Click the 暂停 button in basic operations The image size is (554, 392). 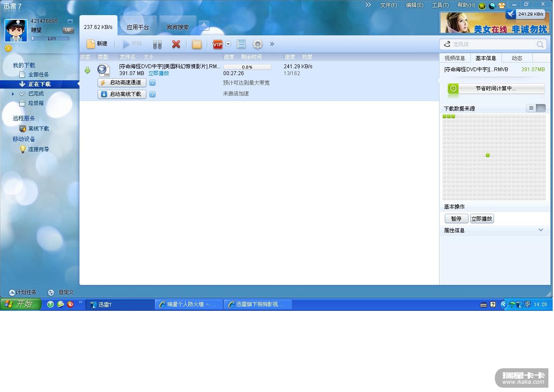tap(456, 219)
